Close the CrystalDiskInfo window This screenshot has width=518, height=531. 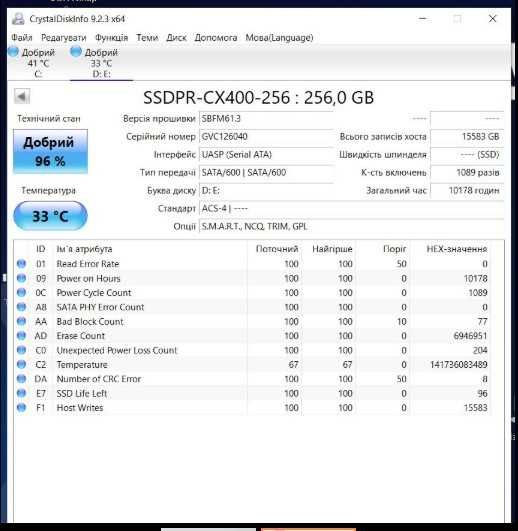click(x=493, y=19)
